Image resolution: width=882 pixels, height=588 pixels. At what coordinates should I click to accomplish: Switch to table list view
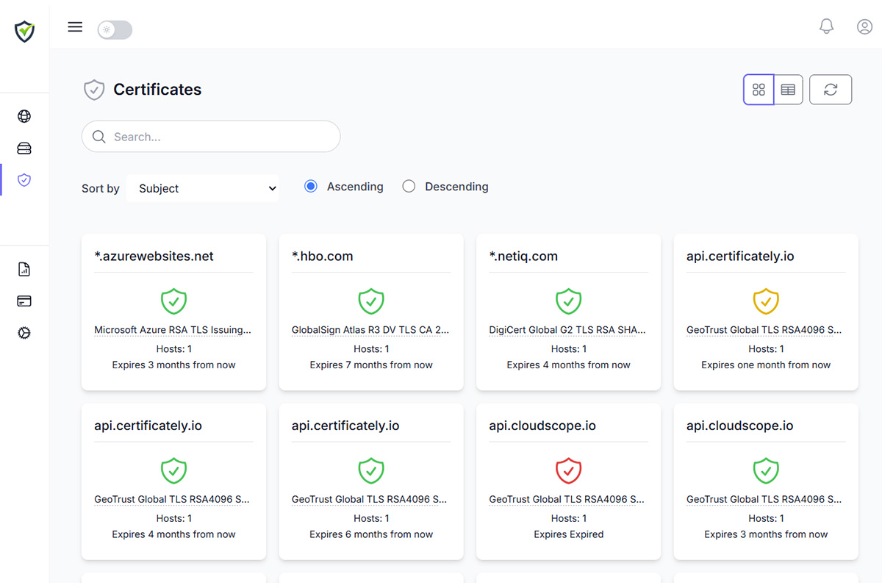(788, 90)
